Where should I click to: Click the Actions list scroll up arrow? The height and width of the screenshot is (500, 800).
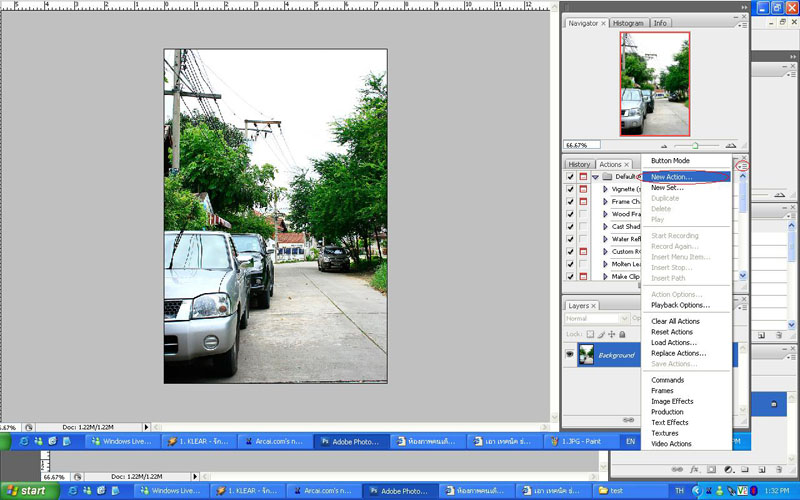pos(743,176)
